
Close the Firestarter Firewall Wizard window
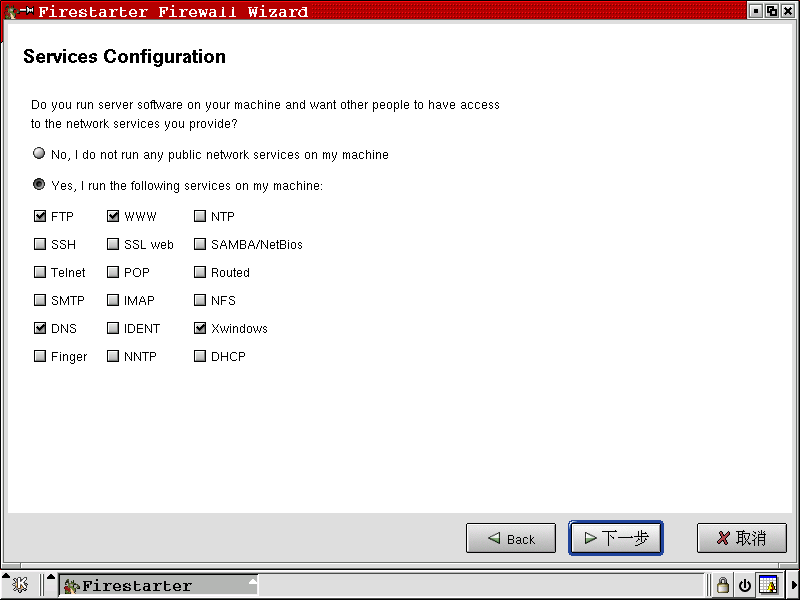pyautogui.click(x=787, y=11)
